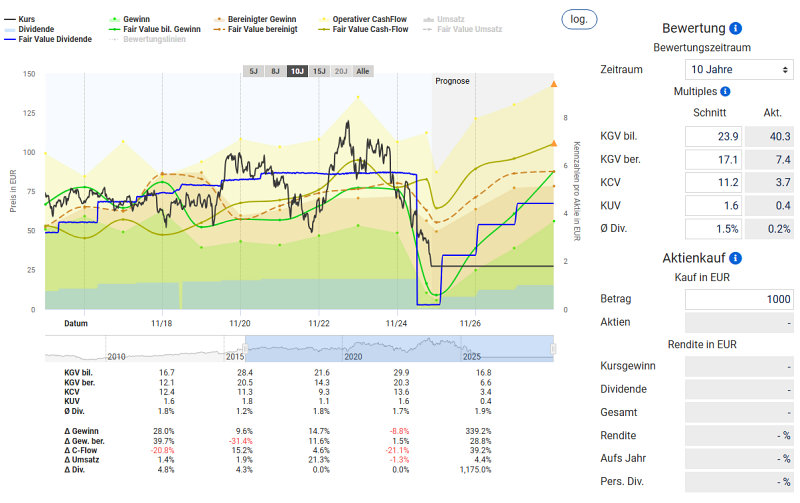The image size is (800, 503).
Task: Click the 8J range button
Action: click(x=275, y=71)
